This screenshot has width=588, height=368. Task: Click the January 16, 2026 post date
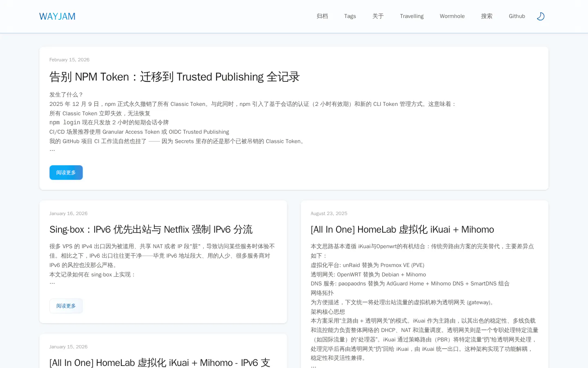(69, 213)
